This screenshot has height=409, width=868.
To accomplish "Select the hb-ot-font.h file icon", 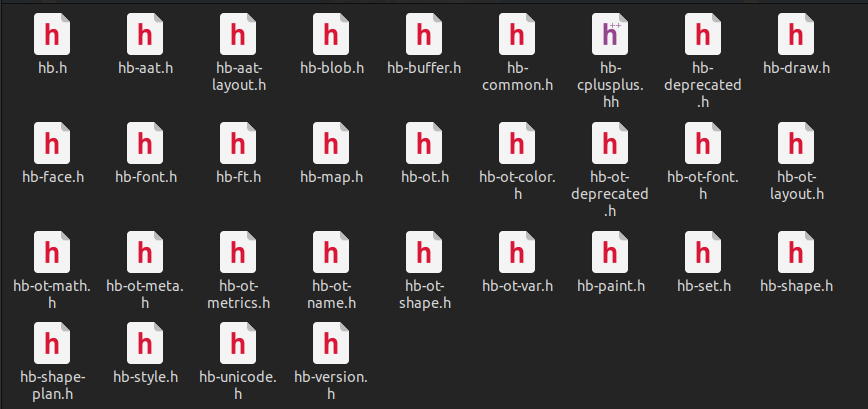I will pos(703,143).
